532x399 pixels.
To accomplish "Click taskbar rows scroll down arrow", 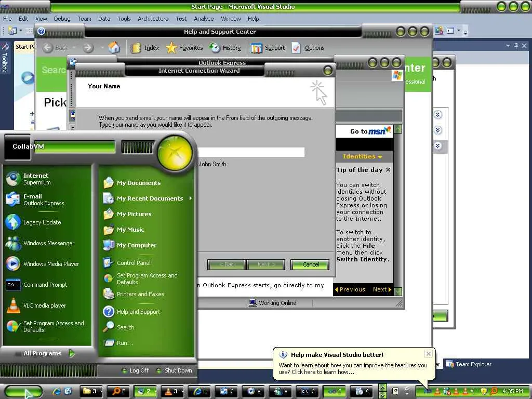I will 382,395.
